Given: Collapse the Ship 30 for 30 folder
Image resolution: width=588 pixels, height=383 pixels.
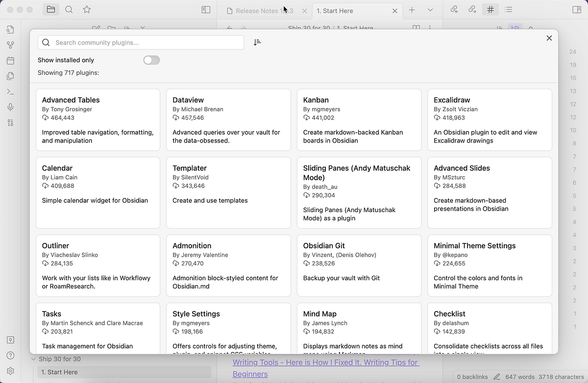Looking at the screenshot, I should click(x=34, y=359).
